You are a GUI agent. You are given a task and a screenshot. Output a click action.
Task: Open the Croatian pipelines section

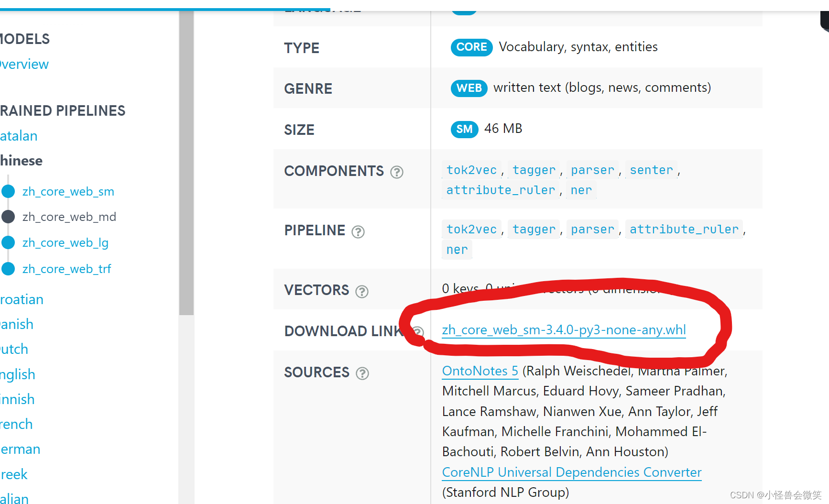pos(22,299)
